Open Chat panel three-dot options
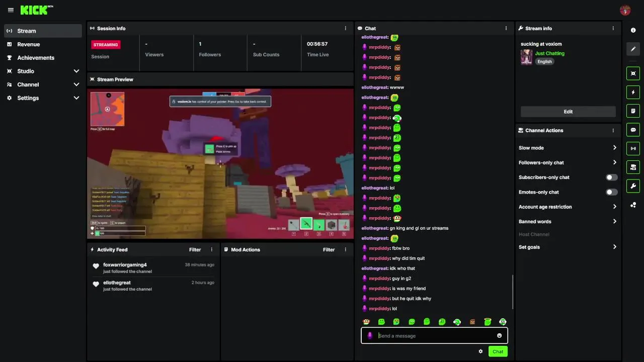Image resolution: width=644 pixels, height=362 pixels. coord(506,29)
